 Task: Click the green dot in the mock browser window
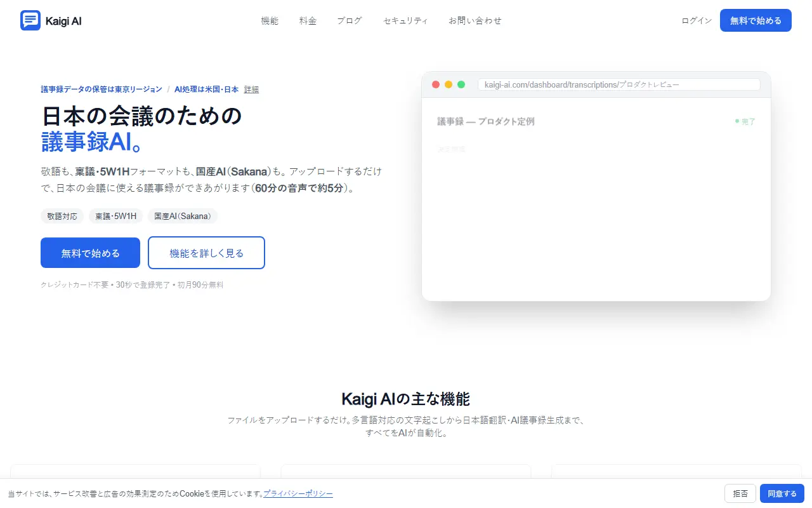point(461,84)
